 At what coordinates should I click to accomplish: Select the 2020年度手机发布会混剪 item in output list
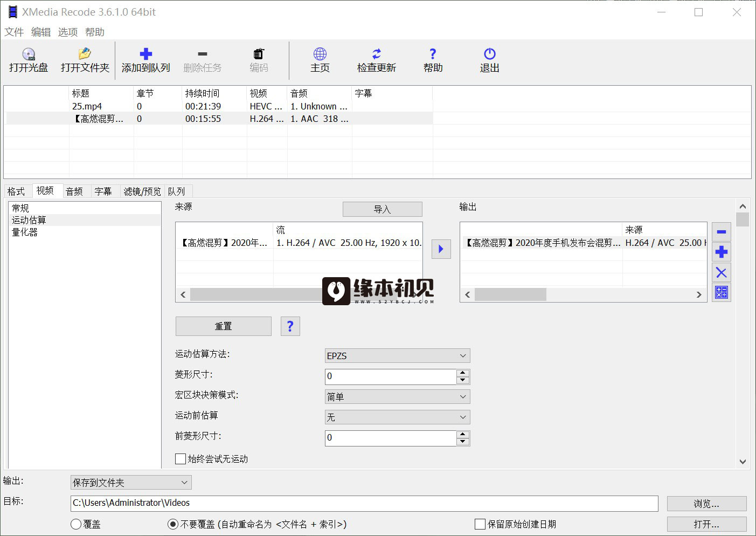coord(583,243)
